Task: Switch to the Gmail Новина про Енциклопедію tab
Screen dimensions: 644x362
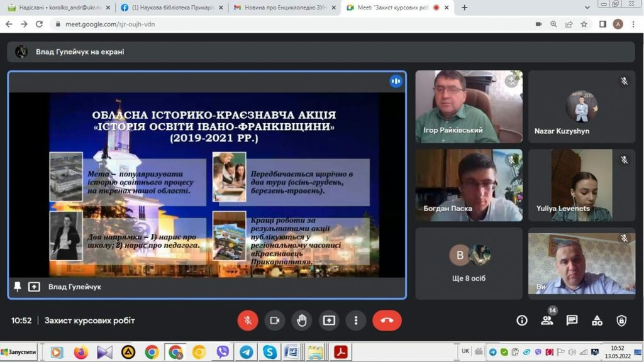Action: tap(284, 8)
